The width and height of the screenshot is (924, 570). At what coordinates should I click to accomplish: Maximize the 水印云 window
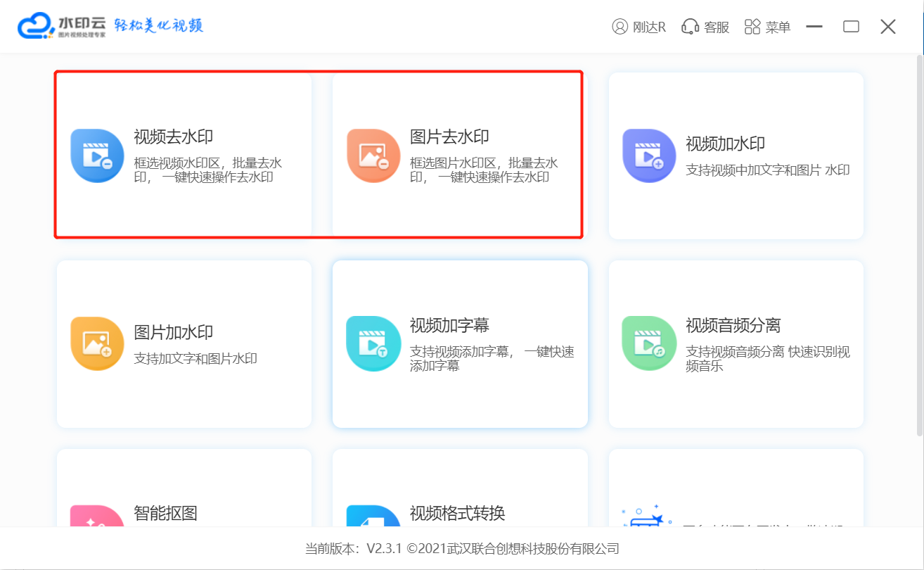click(852, 27)
